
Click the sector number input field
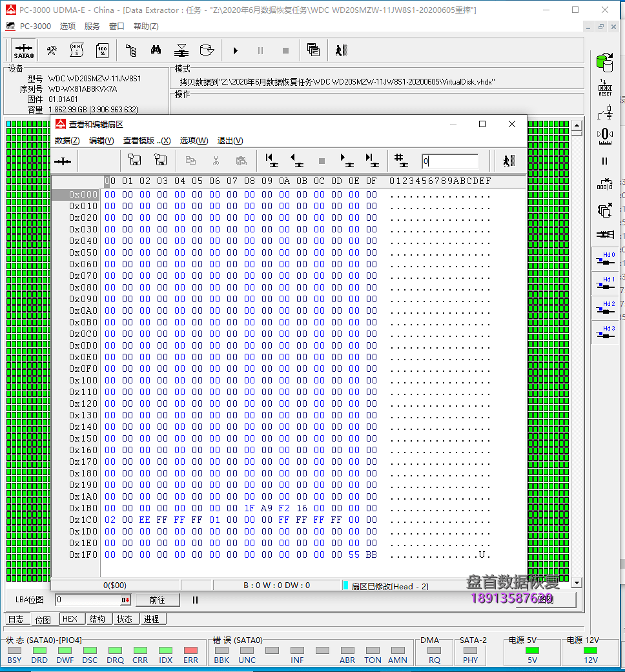[x=449, y=161]
